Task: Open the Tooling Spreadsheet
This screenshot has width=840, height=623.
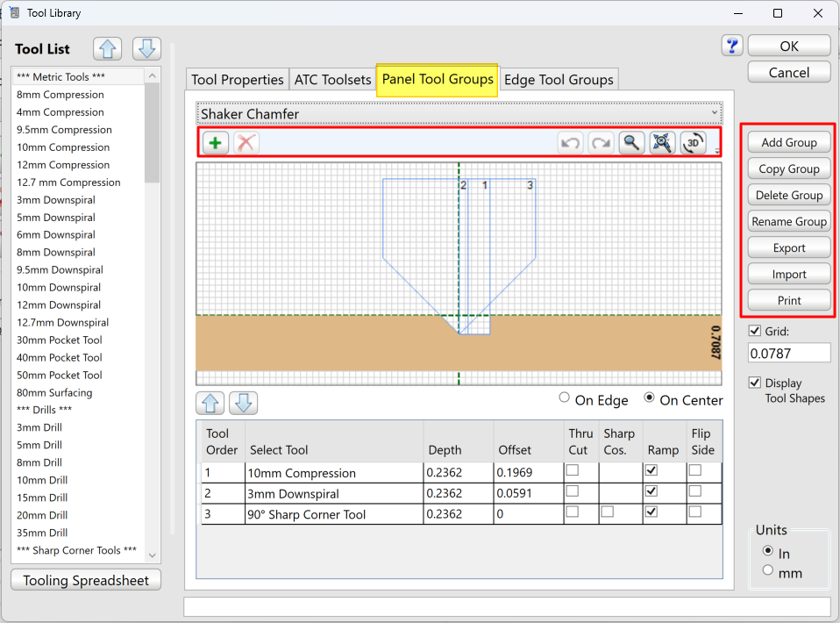Action: click(86, 580)
